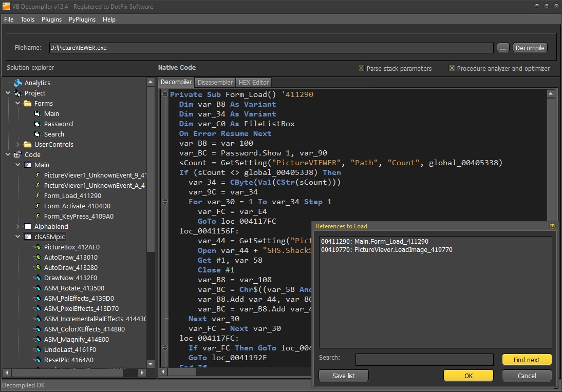Click the Search field in References dialog
This screenshot has width=562, height=392.
click(424, 360)
